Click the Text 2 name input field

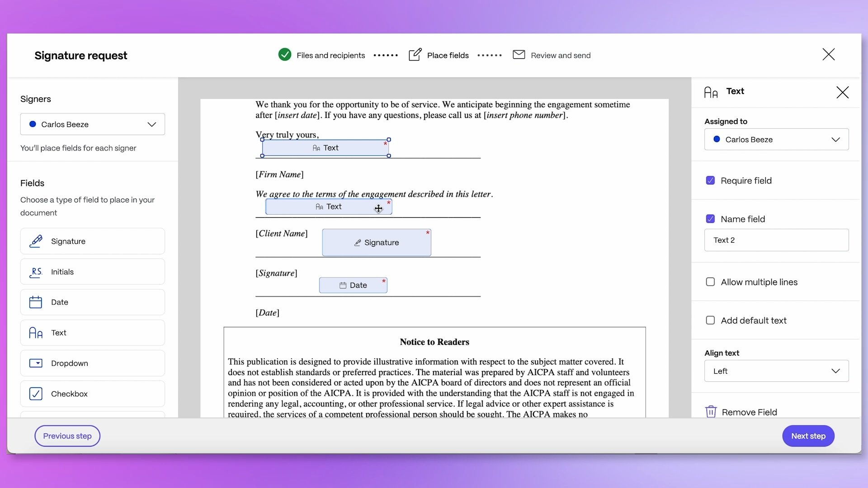777,240
